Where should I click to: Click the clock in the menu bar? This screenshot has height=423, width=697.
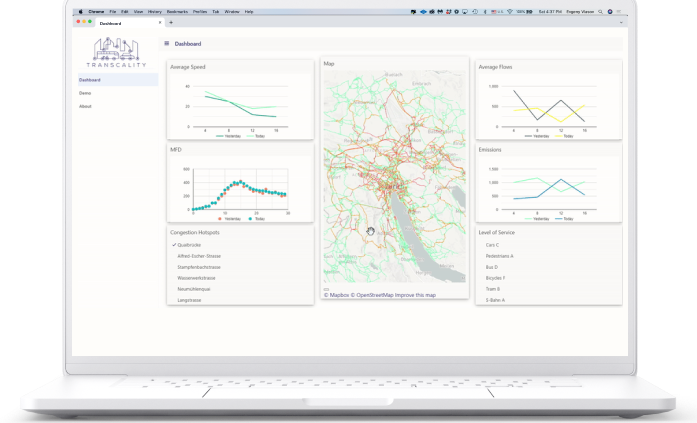coord(550,12)
